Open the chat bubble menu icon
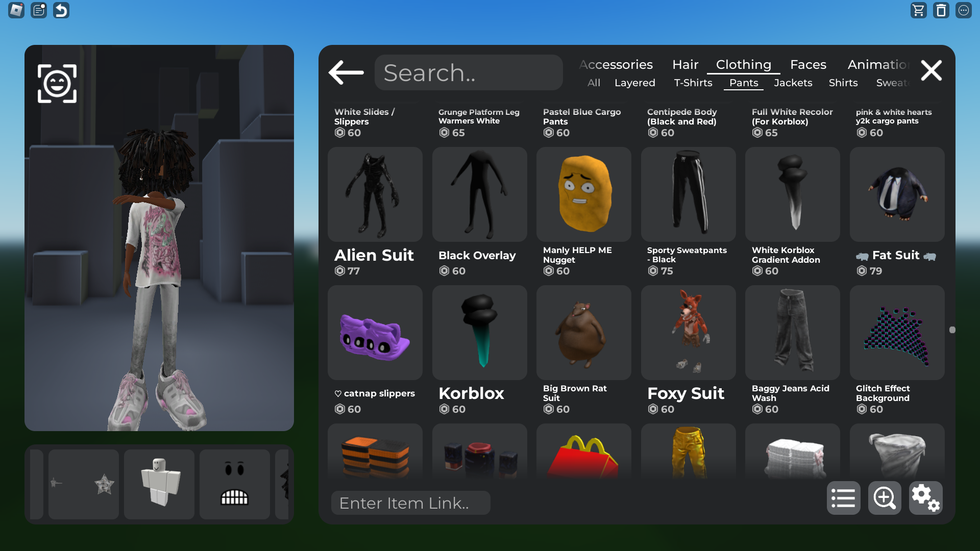Viewport: 980px width, 551px height. [x=963, y=10]
